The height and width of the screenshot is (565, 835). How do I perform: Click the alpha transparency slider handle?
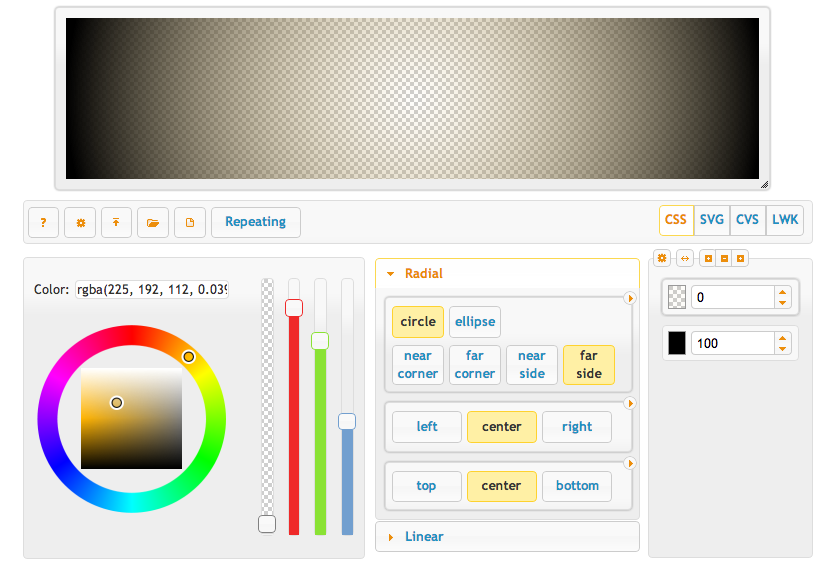[x=267, y=524]
